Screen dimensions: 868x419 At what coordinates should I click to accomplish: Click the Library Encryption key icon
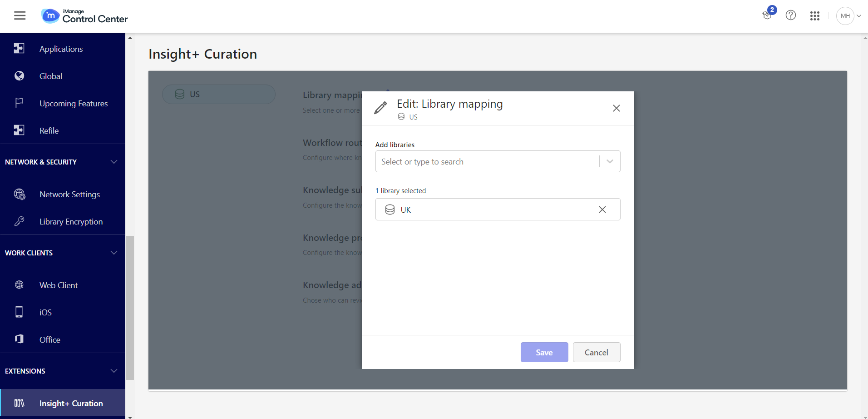pyautogui.click(x=19, y=221)
